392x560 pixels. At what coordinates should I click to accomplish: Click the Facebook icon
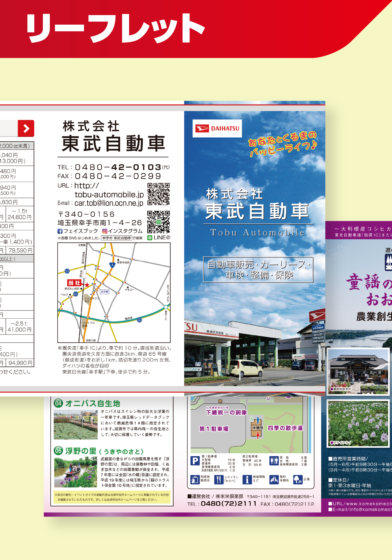tap(60, 231)
